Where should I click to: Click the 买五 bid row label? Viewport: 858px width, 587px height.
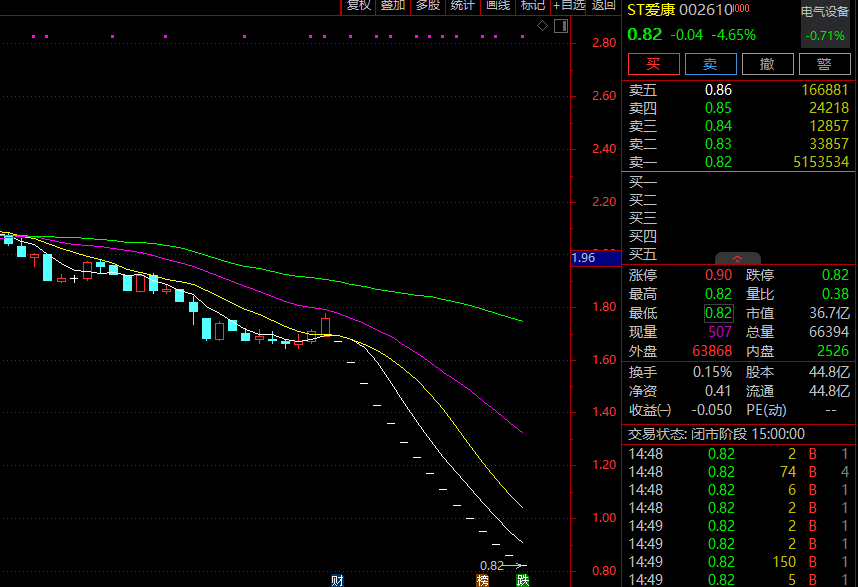pyautogui.click(x=642, y=254)
